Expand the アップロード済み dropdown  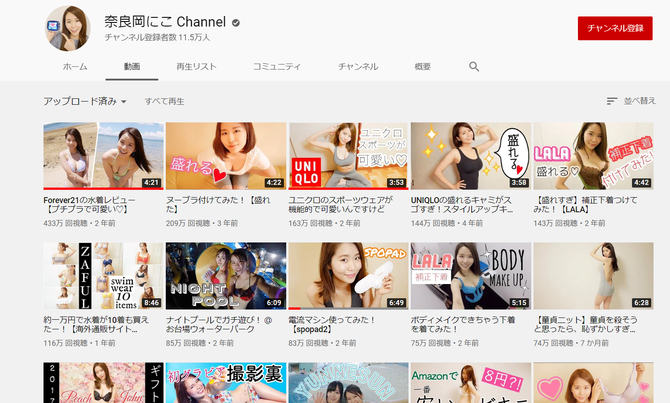(x=85, y=101)
